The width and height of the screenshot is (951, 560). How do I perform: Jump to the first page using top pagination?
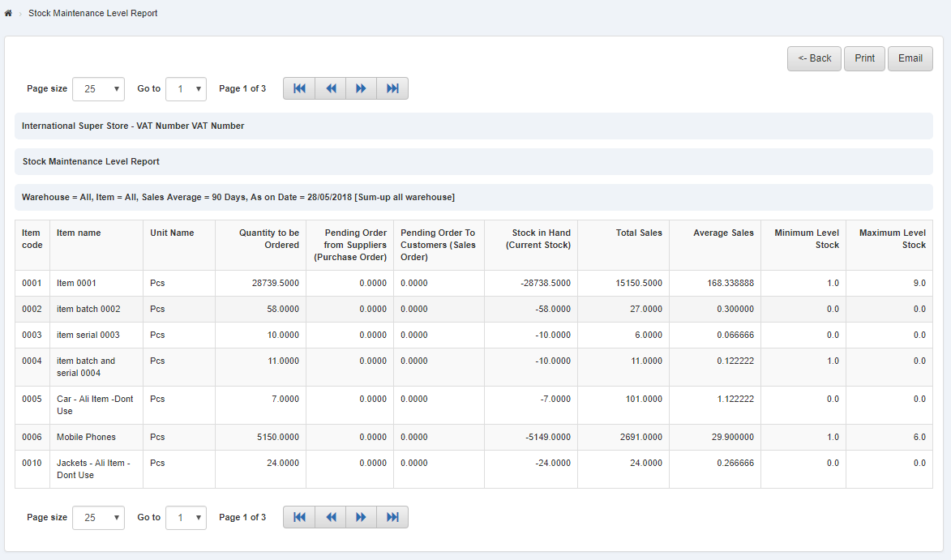pos(298,88)
